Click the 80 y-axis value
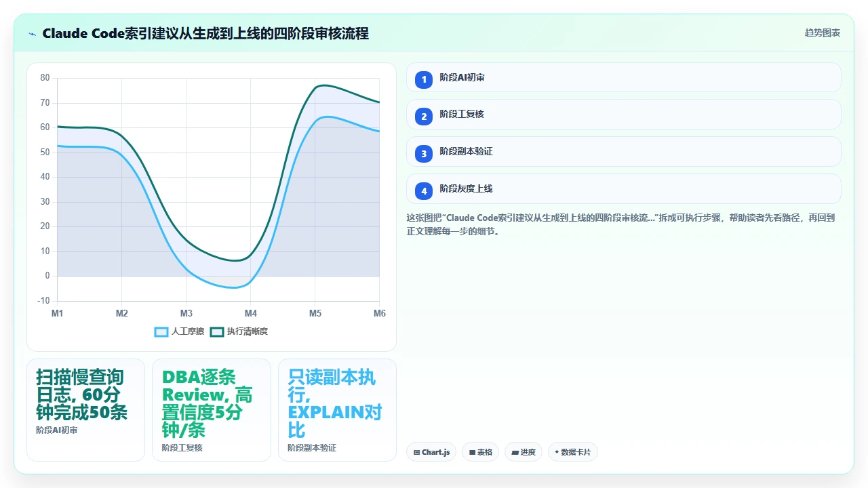This screenshot has width=868, height=488. pyautogui.click(x=45, y=78)
